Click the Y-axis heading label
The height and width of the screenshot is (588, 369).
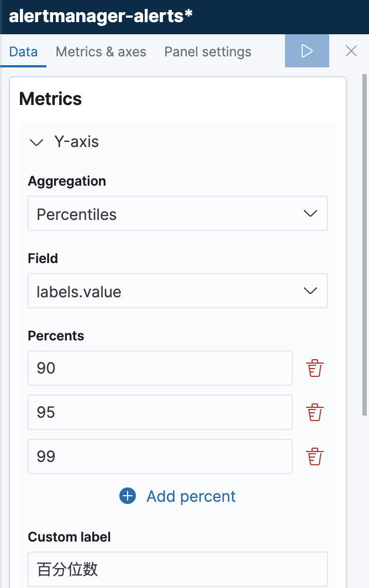pos(76,141)
